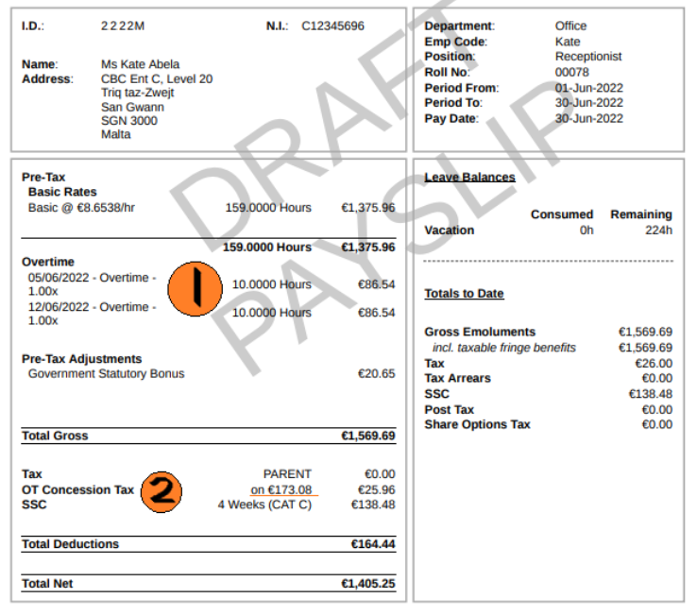Select the name Ms Kate Abela
This screenshot has height=616, width=697.
coord(140,64)
